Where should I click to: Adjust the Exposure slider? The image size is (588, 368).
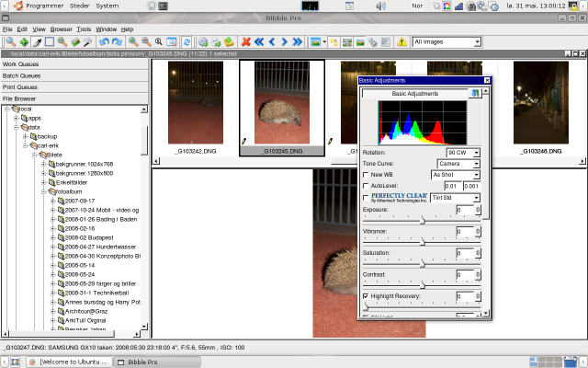(422, 221)
